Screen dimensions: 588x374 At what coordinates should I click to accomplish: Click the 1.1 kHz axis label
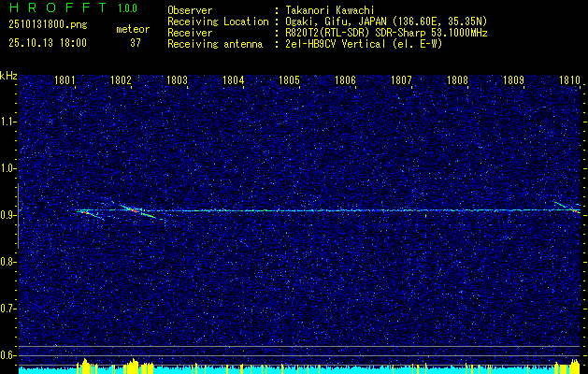pos(8,122)
